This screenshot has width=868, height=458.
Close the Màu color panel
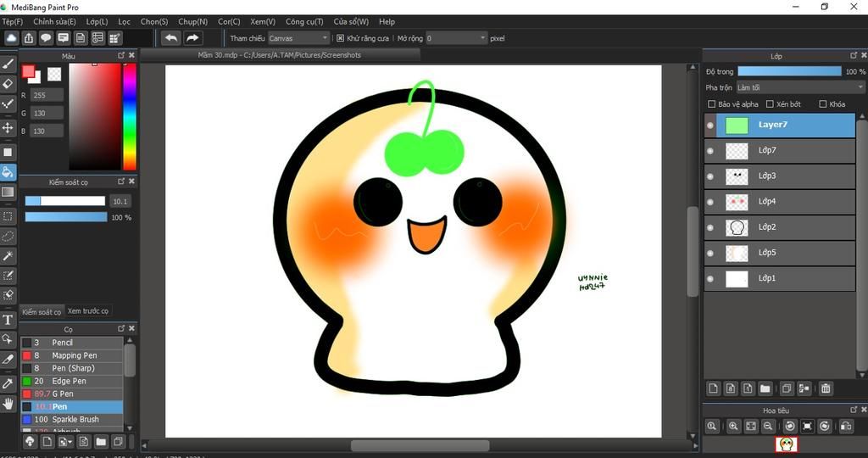coord(131,55)
